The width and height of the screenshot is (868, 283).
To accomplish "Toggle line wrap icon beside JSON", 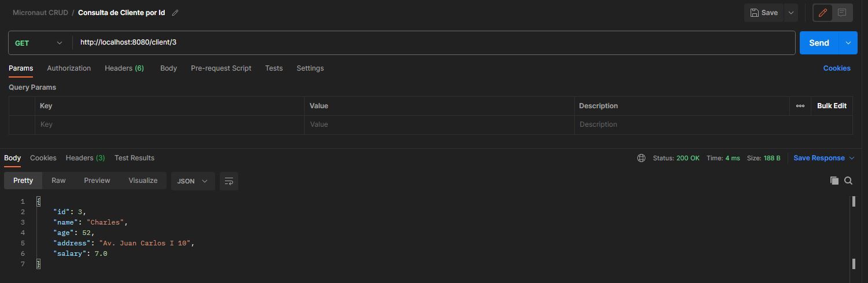I will (229, 181).
